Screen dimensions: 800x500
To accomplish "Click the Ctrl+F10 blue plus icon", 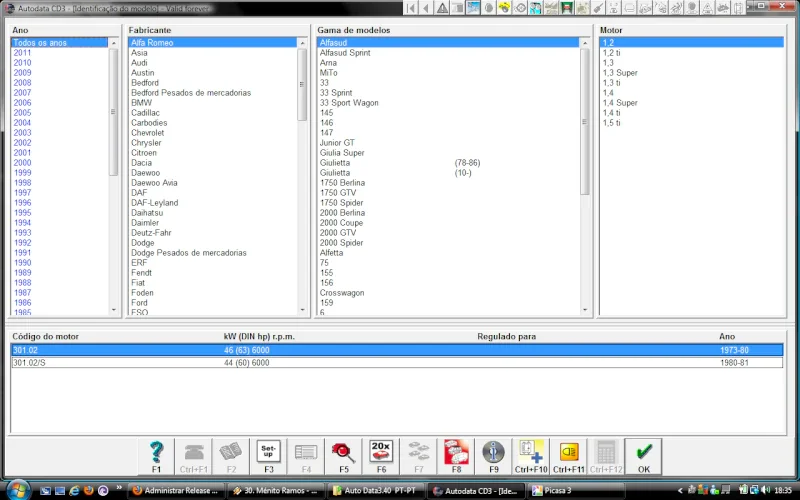I will 531,457.
